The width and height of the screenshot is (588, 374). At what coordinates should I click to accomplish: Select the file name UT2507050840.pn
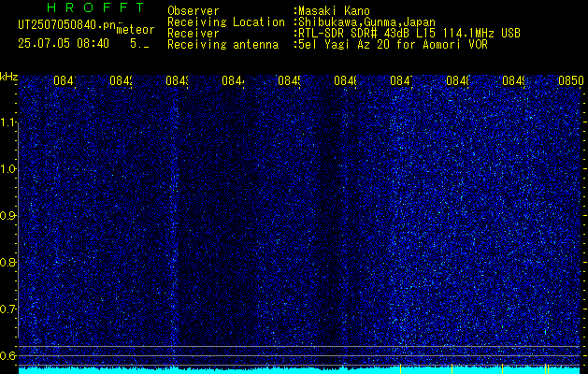(66, 25)
